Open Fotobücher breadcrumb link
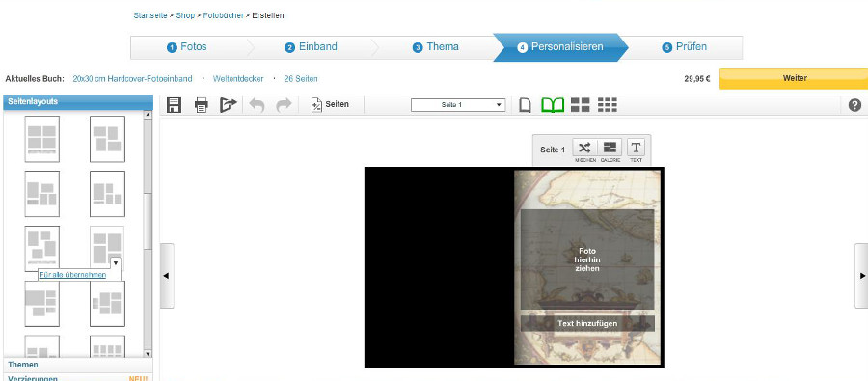This screenshot has height=381, width=868. click(223, 15)
